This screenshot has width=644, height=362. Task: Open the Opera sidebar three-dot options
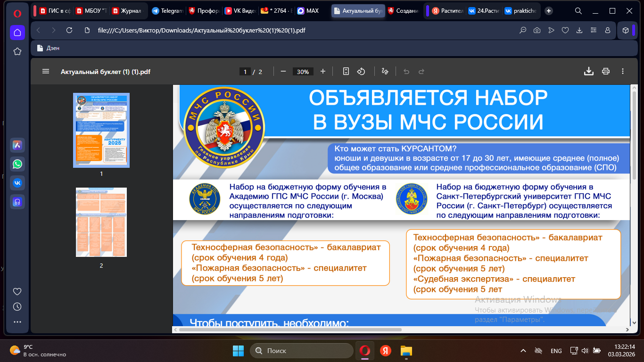pyautogui.click(x=17, y=322)
